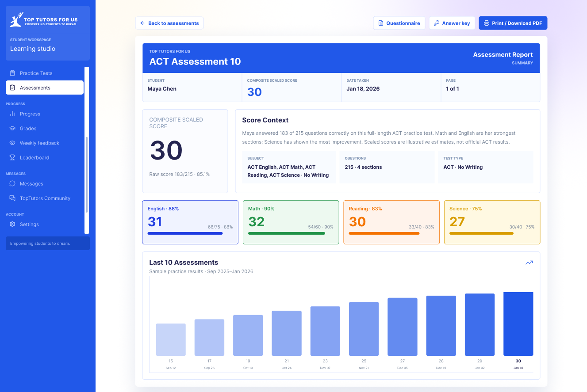Click the 30/40 · 75% Science detail
Image resolution: width=587 pixels, height=392 pixels.
click(x=522, y=227)
